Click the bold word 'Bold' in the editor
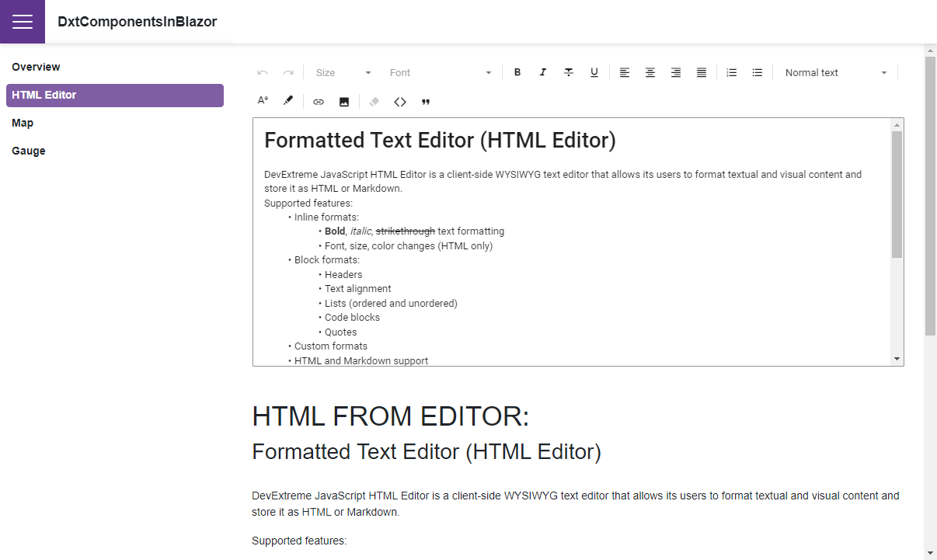The height and width of the screenshot is (560, 937). pos(335,231)
